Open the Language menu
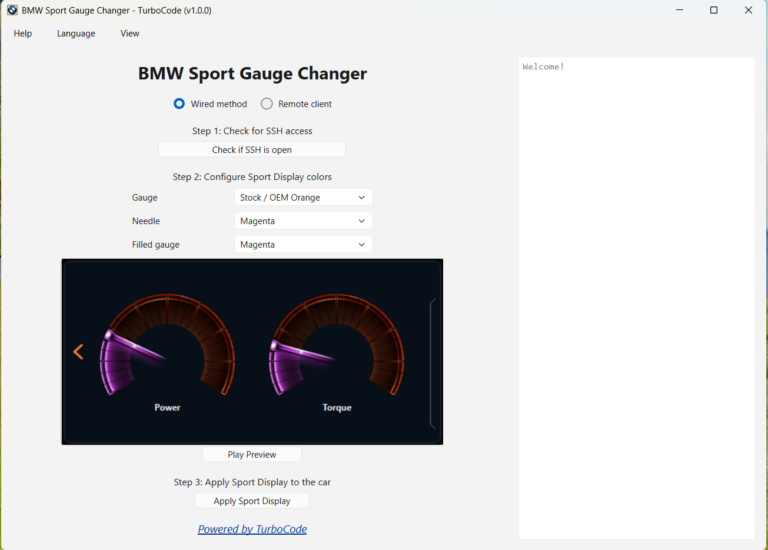The height and width of the screenshot is (550, 768). click(76, 33)
